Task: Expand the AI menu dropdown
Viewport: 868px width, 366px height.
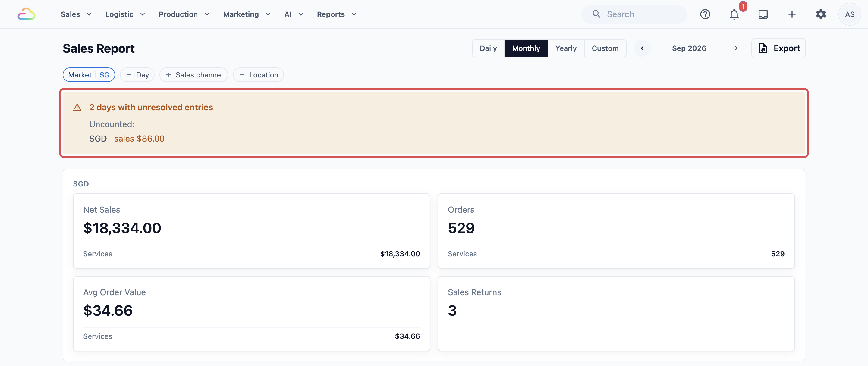Action: 294,14
